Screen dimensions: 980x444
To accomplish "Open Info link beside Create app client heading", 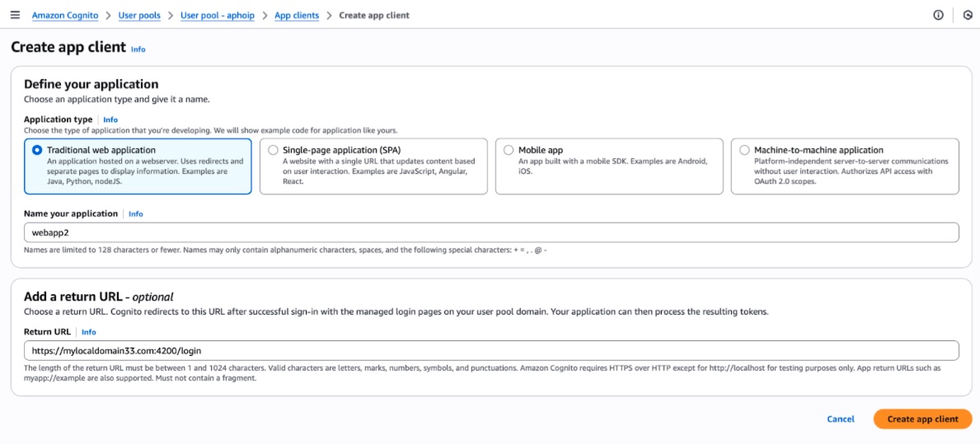I will pyautogui.click(x=138, y=49).
